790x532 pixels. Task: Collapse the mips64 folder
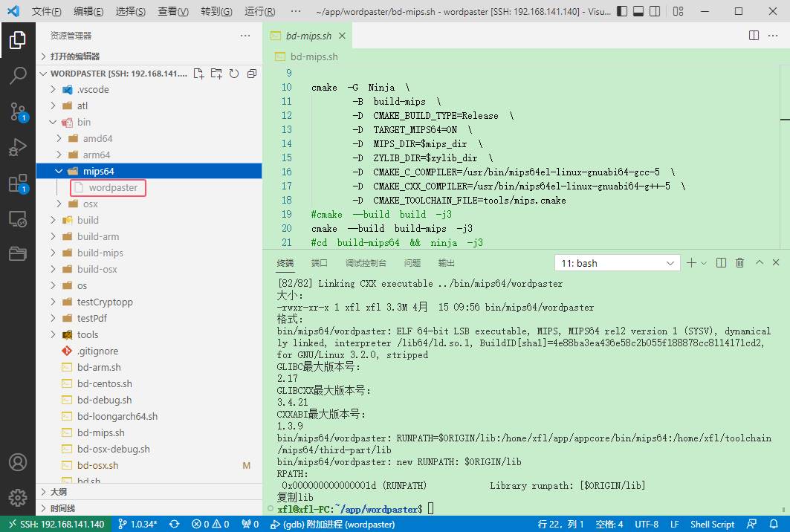[x=98, y=171]
